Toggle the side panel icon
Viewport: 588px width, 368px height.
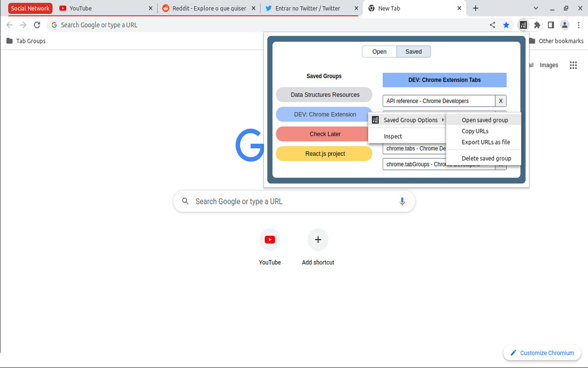[551, 25]
